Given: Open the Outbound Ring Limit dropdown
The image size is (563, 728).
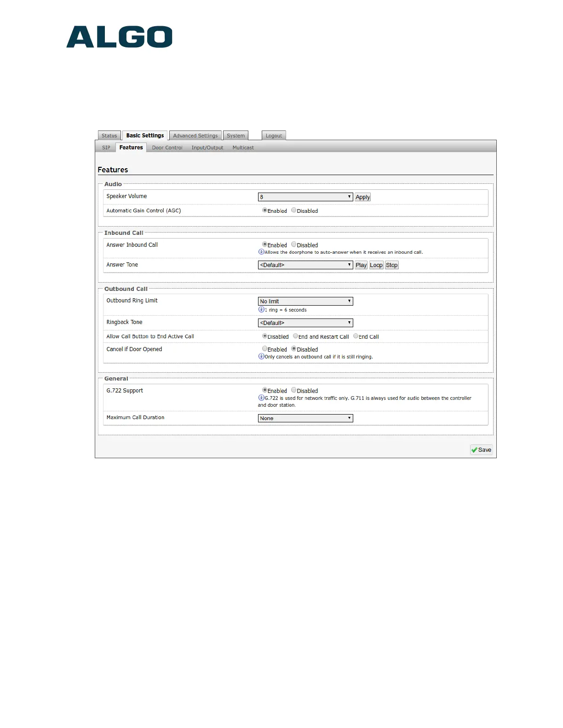Looking at the screenshot, I should point(305,301).
